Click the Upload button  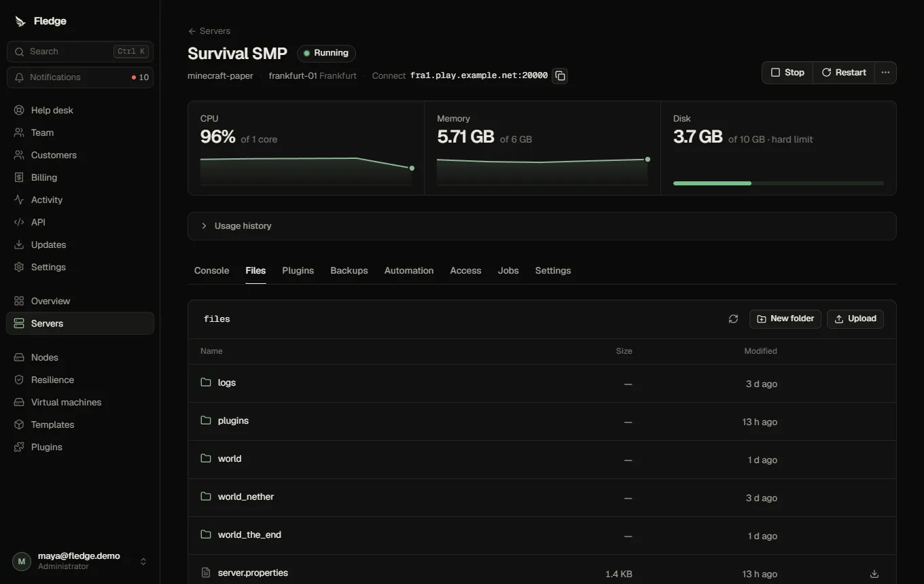(855, 319)
